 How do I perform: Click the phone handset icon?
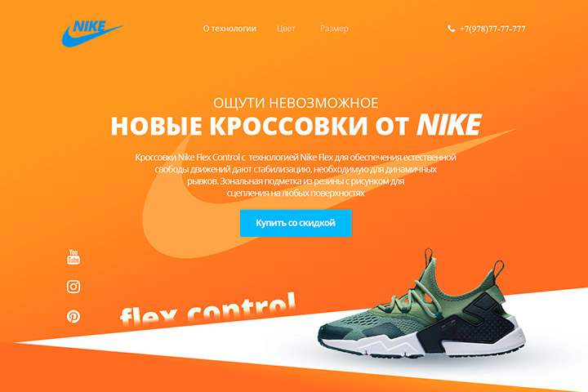coord(451,29)
